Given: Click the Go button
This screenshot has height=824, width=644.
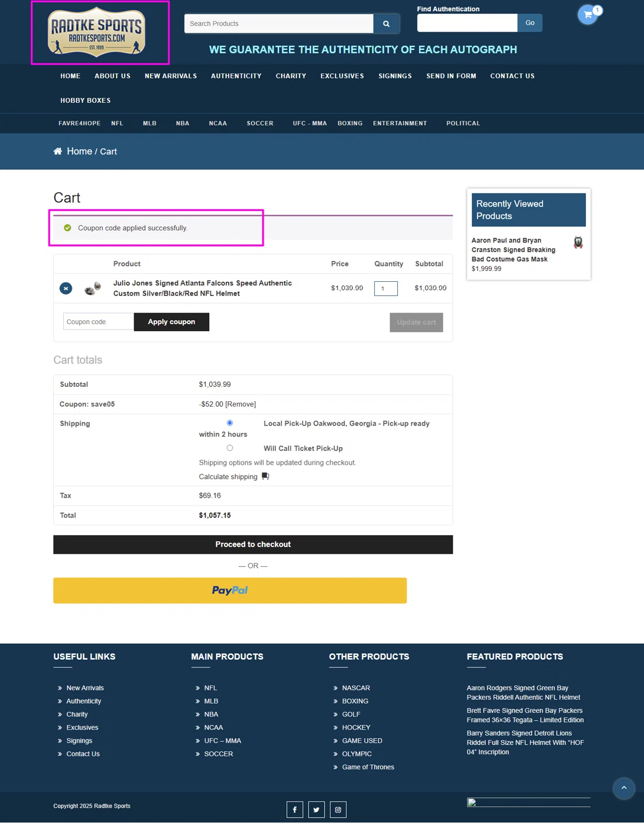Looking at the screenshot, I should (x=530, y=23).
